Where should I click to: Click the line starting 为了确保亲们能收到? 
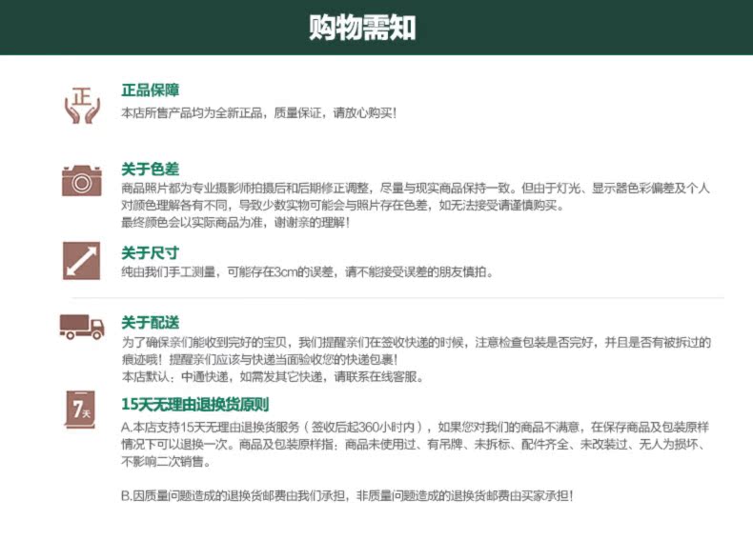click(x=416, y=342)
